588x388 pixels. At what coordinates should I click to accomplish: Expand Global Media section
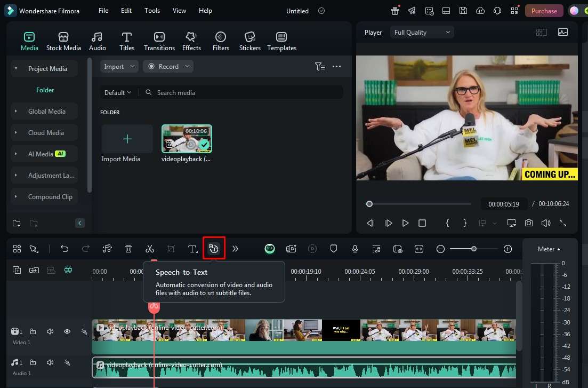16,111
